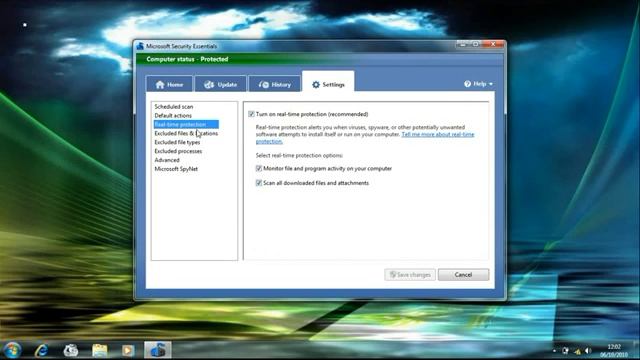This screenshot has height=360, width=640.
Task: Click the taskbar icon beside Internet Explorer
Action: click(71, 350)
